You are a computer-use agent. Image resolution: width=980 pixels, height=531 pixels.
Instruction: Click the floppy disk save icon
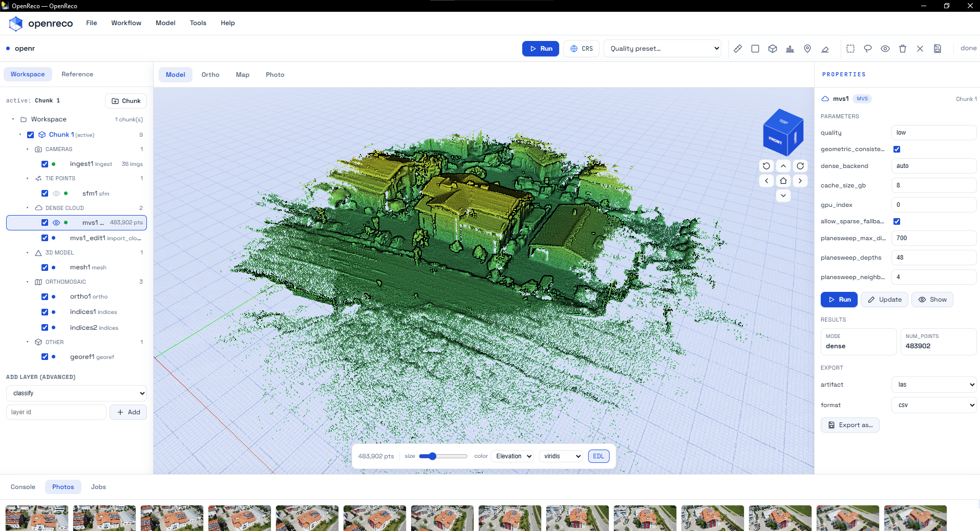tap(938, 49)
